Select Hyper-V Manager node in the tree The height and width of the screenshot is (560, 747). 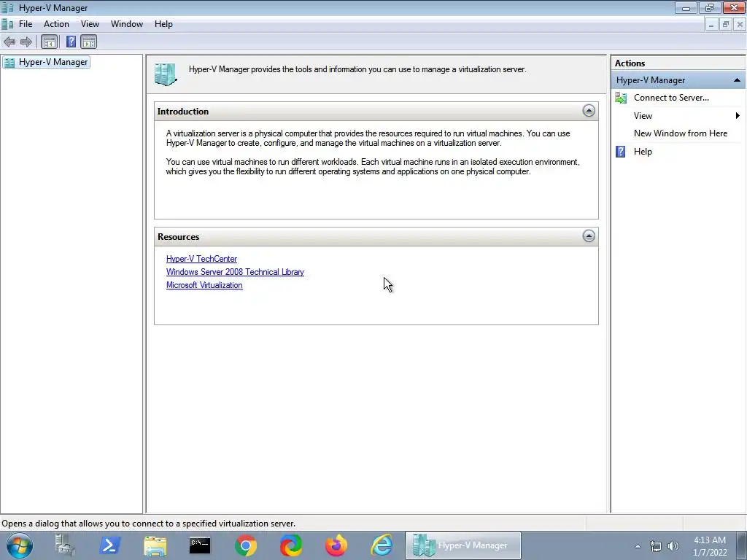tap(46, 62)
